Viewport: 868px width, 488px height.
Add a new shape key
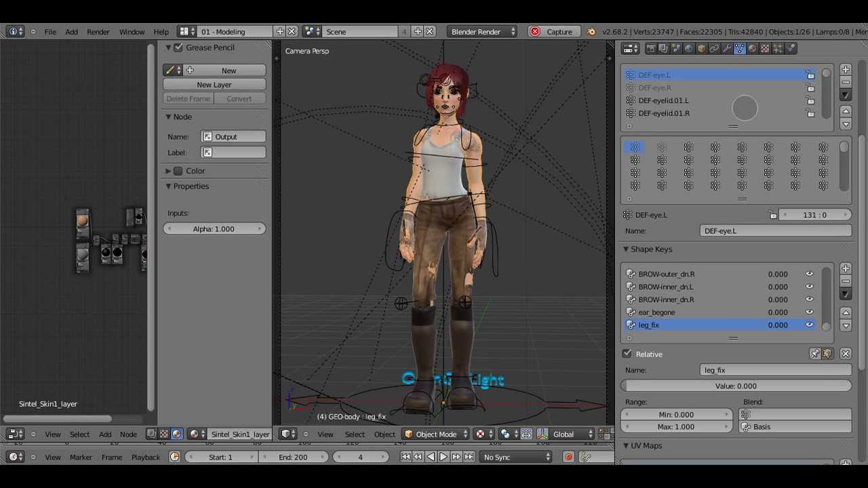[846, 268]
